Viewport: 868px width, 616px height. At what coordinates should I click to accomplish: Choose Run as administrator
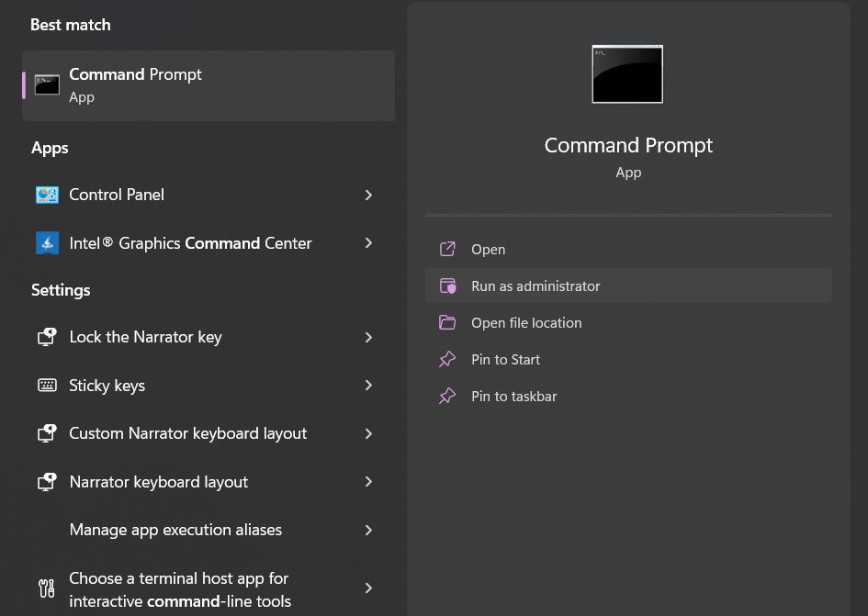(x=628, y=286)
